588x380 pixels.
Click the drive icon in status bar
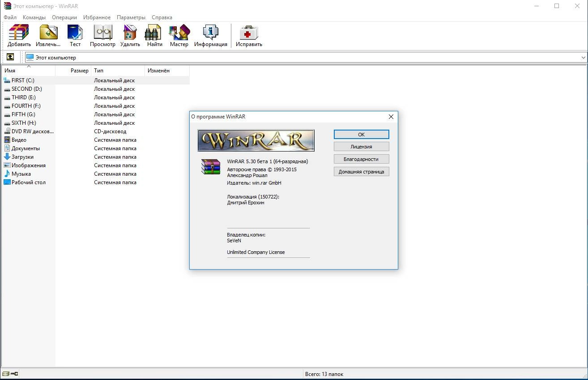tap(5, 374)
